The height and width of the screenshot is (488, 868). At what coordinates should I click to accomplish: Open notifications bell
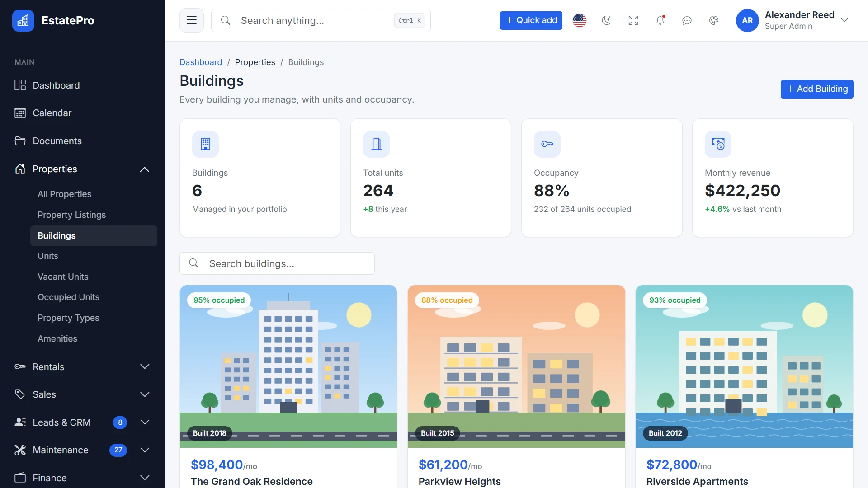660,20
